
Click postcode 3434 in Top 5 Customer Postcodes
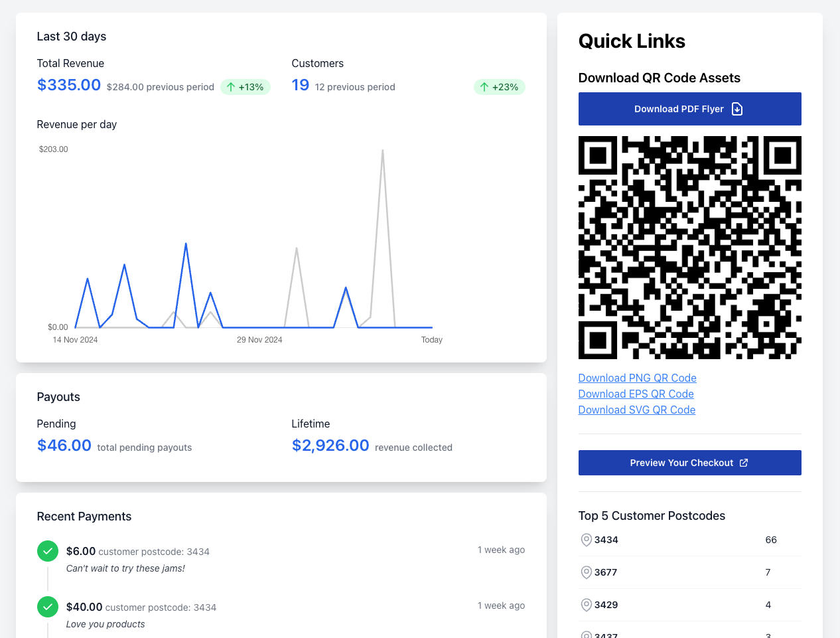point(606,540)
